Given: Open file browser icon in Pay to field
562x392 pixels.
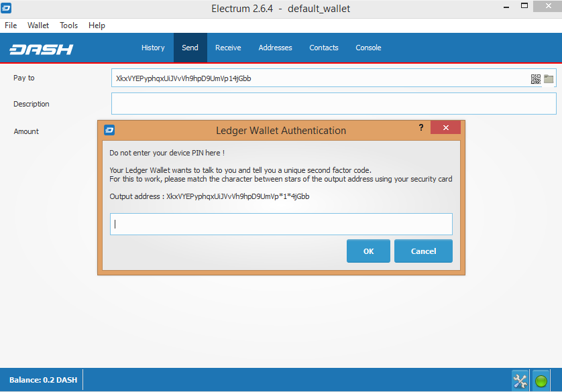Looking at the screenshot, I should (549, 79).
